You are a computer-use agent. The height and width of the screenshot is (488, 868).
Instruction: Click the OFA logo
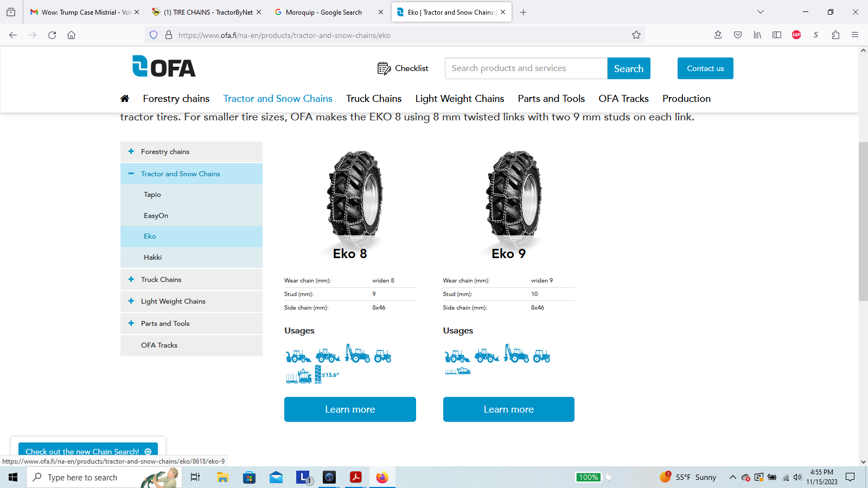[x=164, y=67]
